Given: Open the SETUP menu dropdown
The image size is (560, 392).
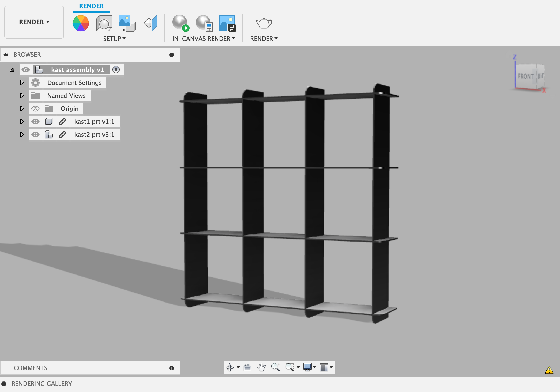Looking at the screenshot, I should pos(114,39).
